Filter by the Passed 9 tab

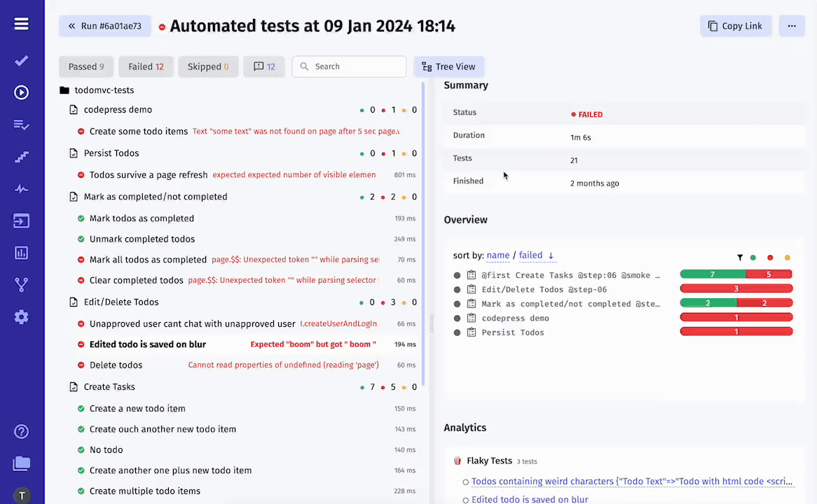coord(86,66)
